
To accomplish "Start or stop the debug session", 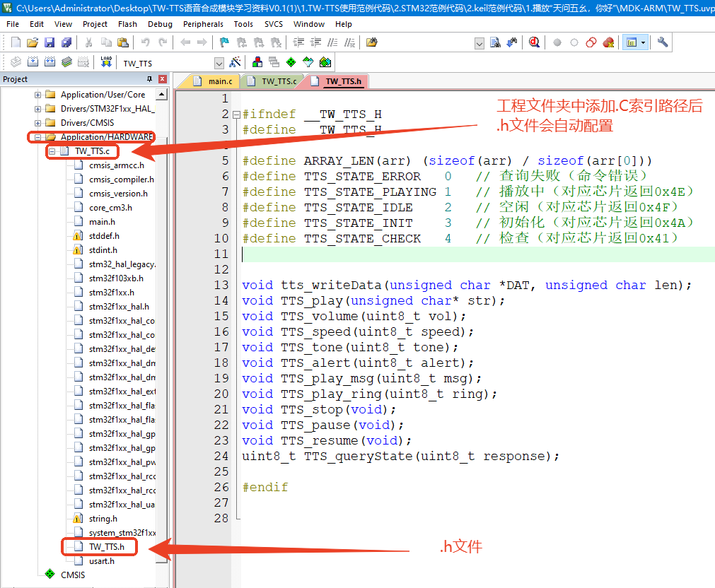I will click(534, 42).
